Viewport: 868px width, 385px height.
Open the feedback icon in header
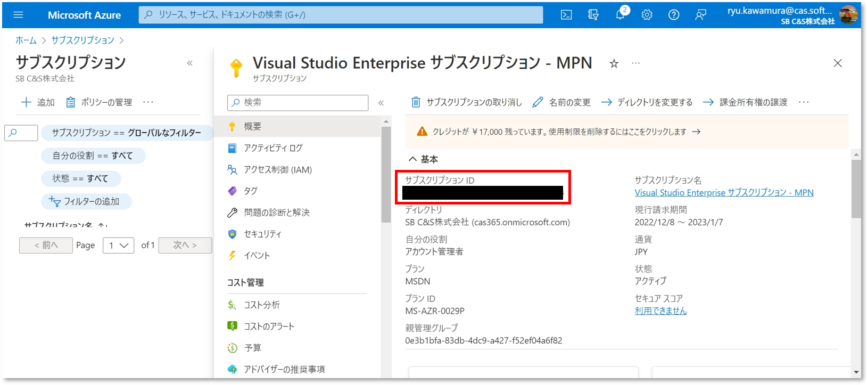pyautogui.click(x=701, y=15)
